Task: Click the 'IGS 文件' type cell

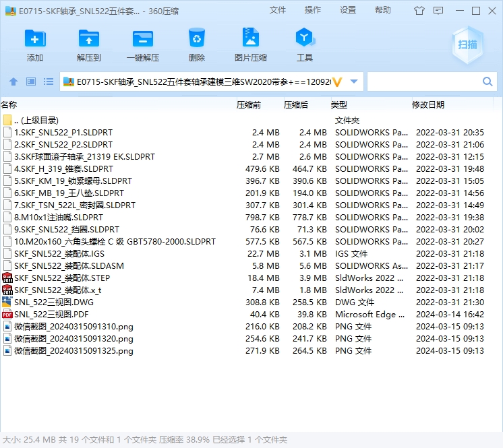Action: [351, 254]
